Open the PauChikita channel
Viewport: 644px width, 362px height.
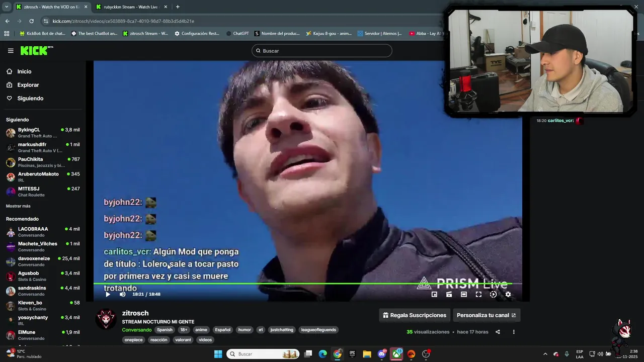pos(43,162)
